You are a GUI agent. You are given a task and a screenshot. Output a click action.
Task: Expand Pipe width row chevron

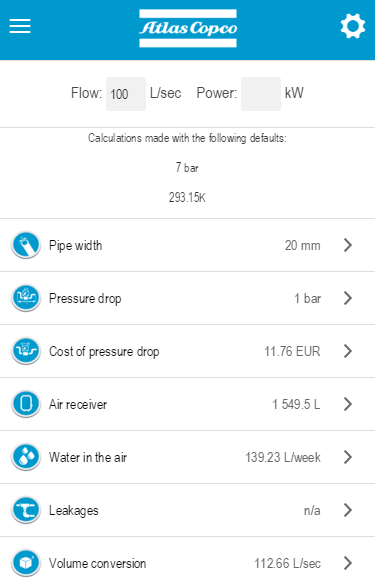(348, 245)
